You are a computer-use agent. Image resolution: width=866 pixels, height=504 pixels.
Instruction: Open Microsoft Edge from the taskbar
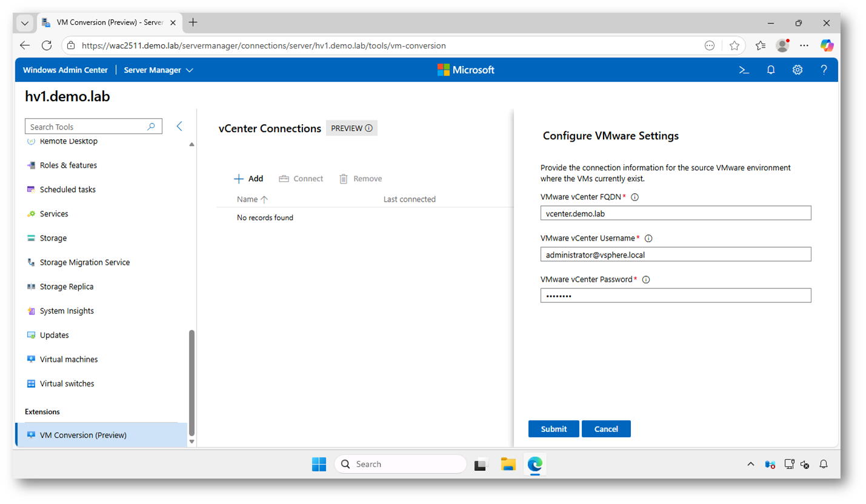tap(535, 465)
